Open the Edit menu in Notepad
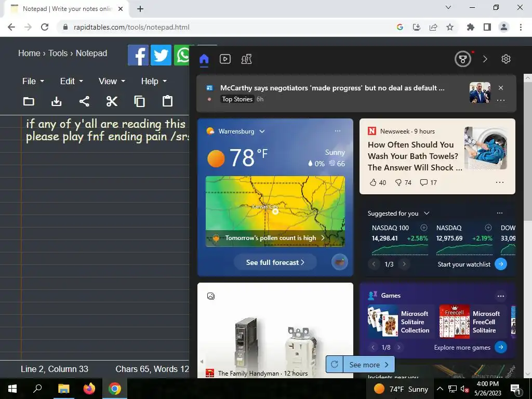Viewport: 532px width, 399px height. [x=71, y=82]
